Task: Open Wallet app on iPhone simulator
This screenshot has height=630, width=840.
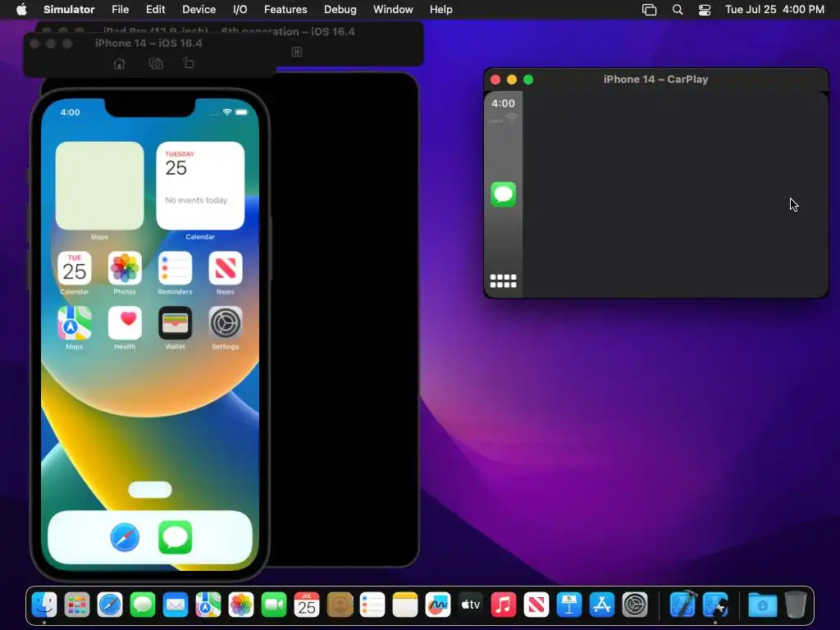Action: click(x=176, y=323)
